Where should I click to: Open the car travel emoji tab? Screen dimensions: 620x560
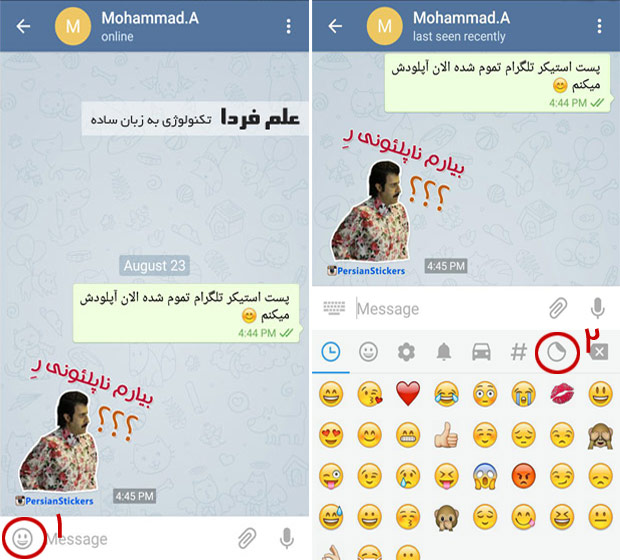[481, 352]
